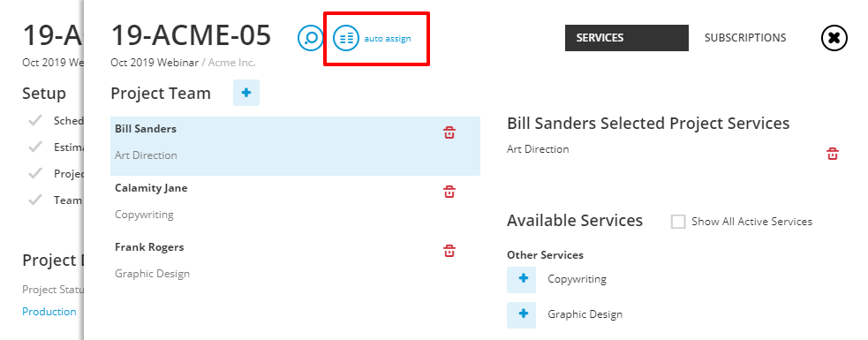The width and height of the screenshot is (868, 340).
Task: Open the SUBSCRIPTIONS tab
Action: [x=745, y=38]
